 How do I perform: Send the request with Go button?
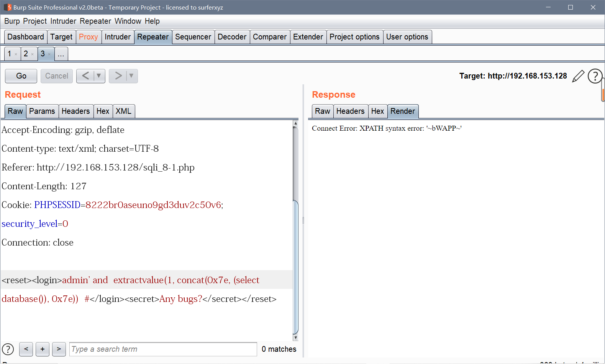[x=21, y=76]
